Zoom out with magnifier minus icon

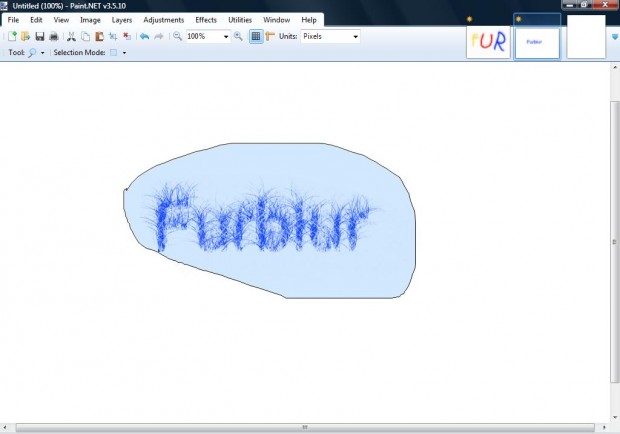pos(177,36)
